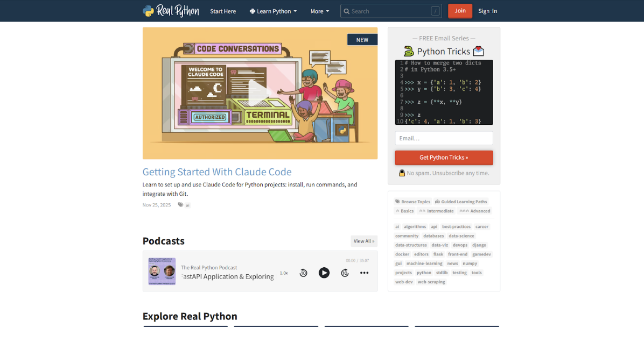This screenshot has height=342, width=644.
Task: Click the Email input field
Action: (x=444, y=138)
